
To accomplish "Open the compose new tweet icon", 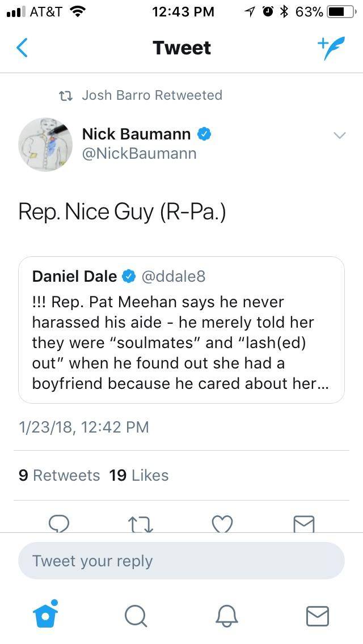I will point(332,48).
